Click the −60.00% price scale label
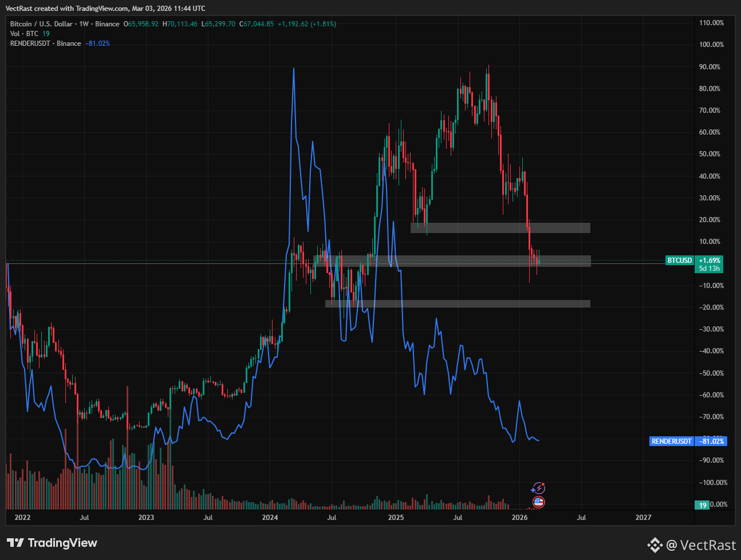 pyautogui.click(x=711, y=395)
